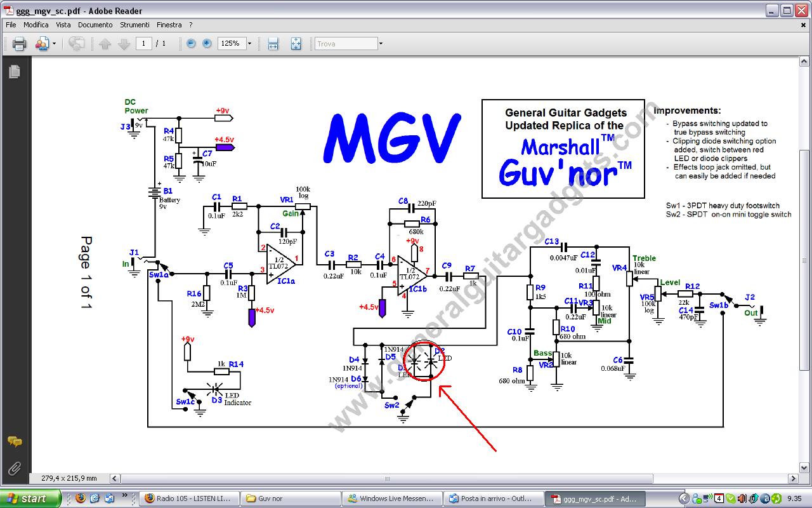
Task: Open the Documento menu
Action: 95,25
